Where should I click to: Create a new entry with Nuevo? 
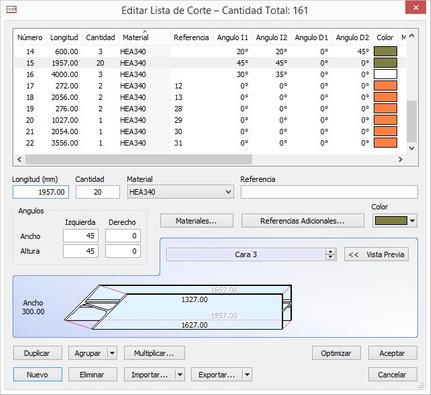(x=38, y=375)
